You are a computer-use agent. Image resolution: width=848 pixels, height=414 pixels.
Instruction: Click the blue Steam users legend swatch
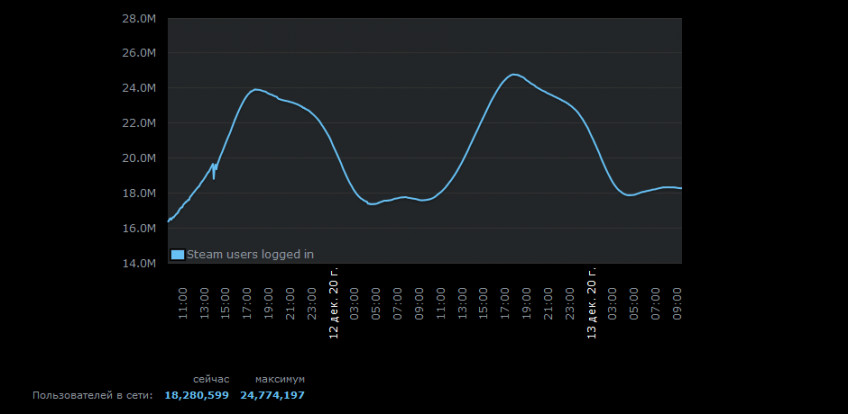(x=178, y=254)
